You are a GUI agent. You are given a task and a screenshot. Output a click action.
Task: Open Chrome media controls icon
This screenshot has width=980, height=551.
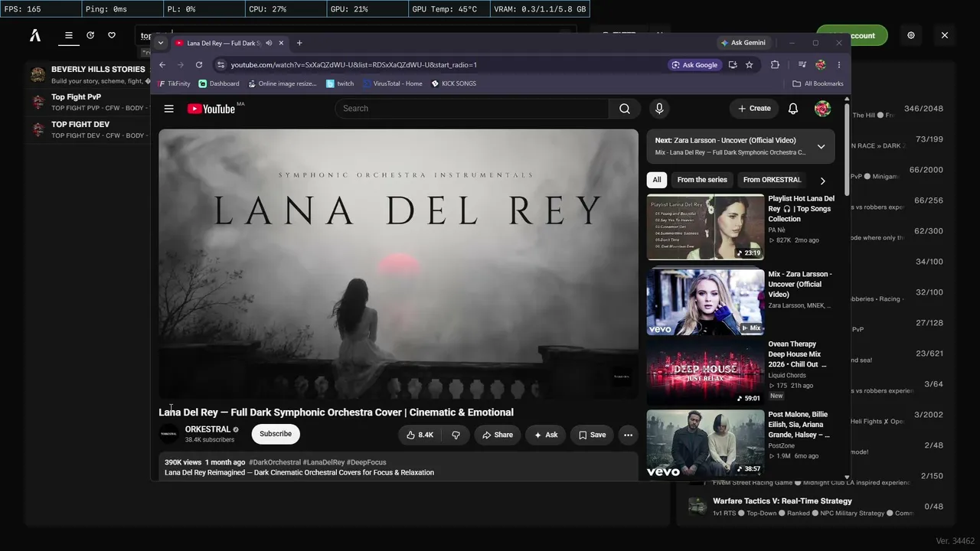tap(802, 65)
